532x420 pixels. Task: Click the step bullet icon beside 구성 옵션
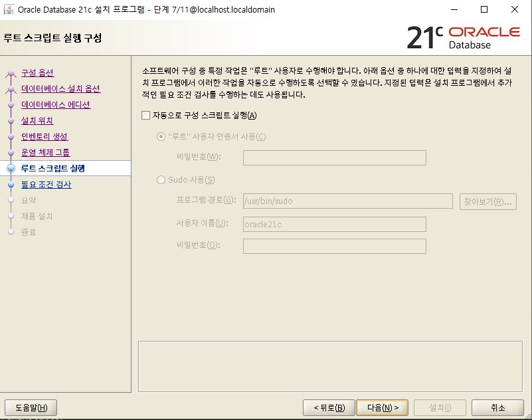(x=11, y=73)
